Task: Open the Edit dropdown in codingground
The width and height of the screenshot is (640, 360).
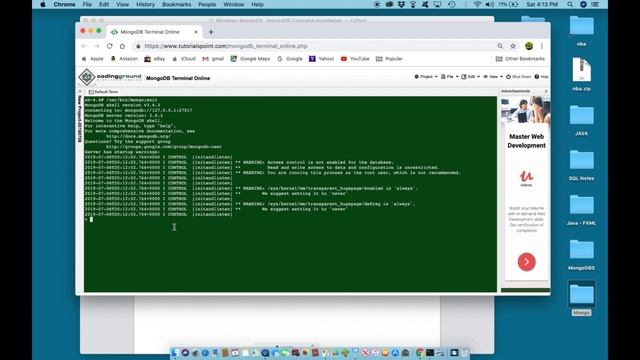Action: 471,77
